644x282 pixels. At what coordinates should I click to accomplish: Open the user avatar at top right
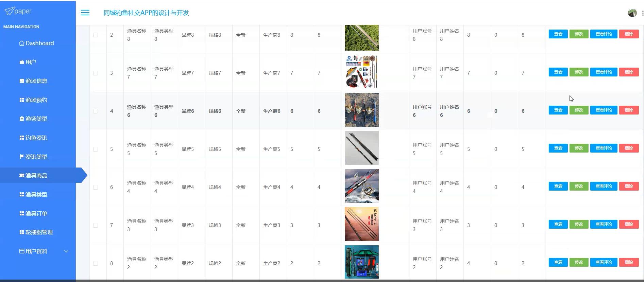coord(632,13)
